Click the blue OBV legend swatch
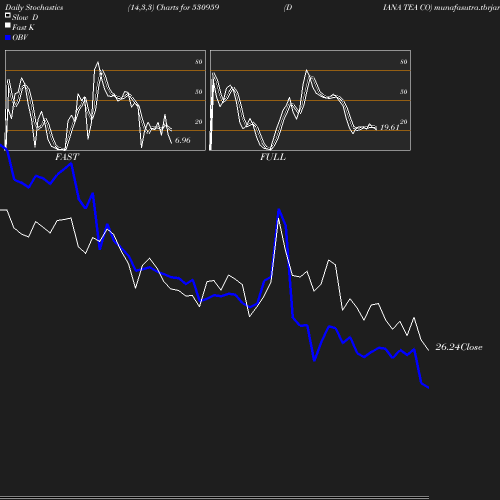Image resolution: width=500 pixels, height=500 pixels. 8,38
